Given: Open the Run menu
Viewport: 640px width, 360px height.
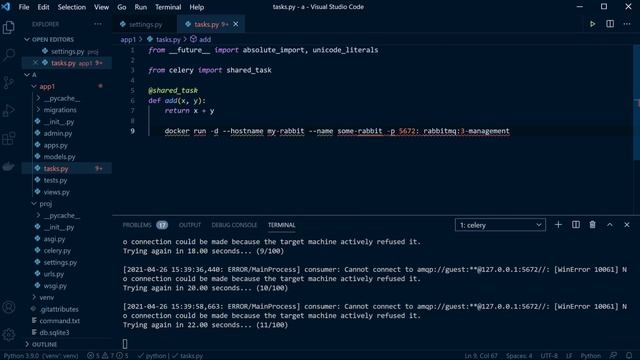Looking at the screenshot, I should pyautogui.click(x=140, y=7).
